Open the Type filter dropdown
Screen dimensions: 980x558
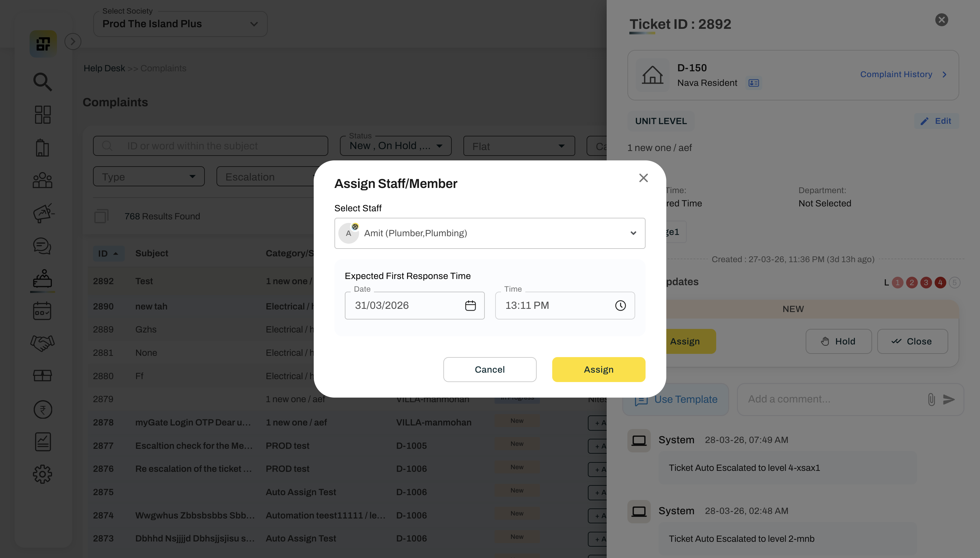click(x=149, y=177)
